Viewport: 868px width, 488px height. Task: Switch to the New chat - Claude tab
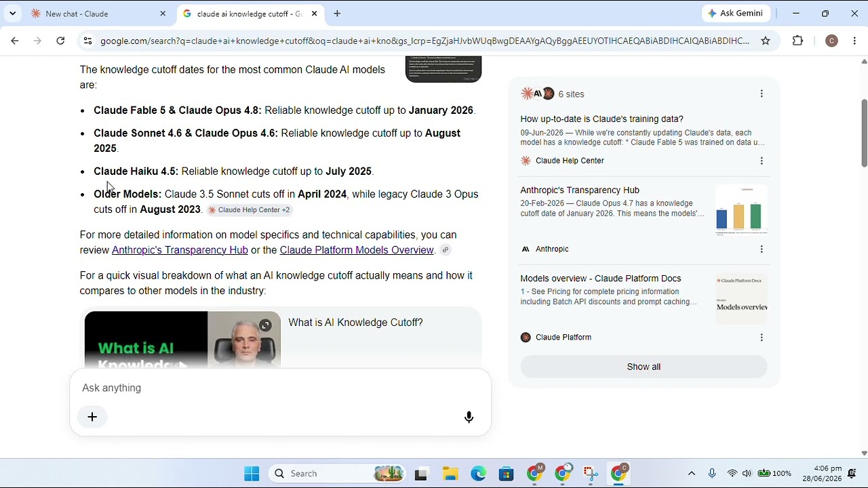coord(98,14)
